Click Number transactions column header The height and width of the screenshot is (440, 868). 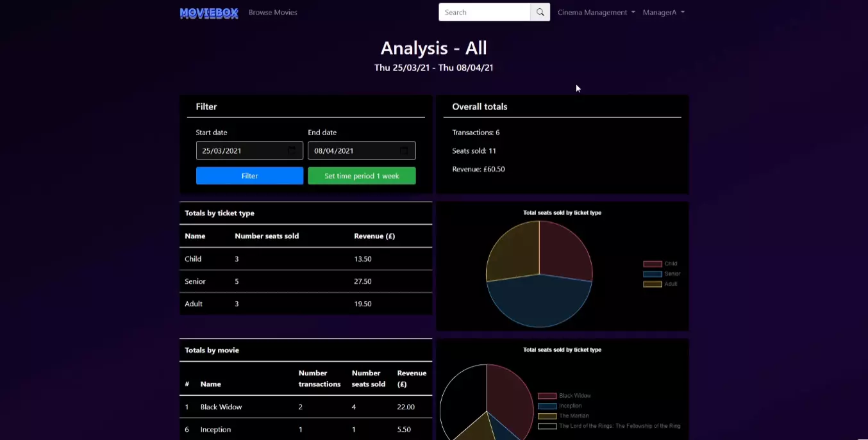319,379
